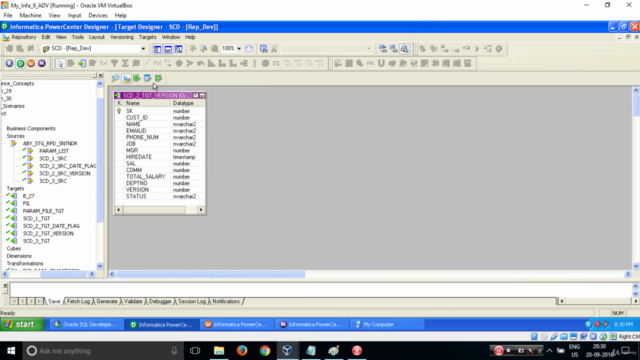The width and height of the screenshot is (640, 360).
Task: Open VirtualBox Devices menu
Action: 98,16
